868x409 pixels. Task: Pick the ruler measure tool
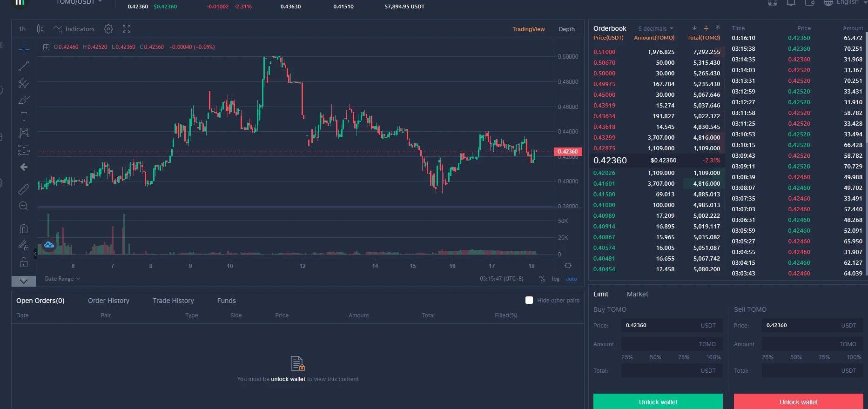coord(24,189)
